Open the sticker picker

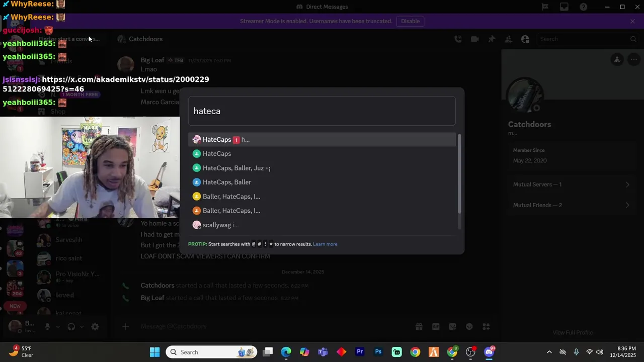[452, 327]
